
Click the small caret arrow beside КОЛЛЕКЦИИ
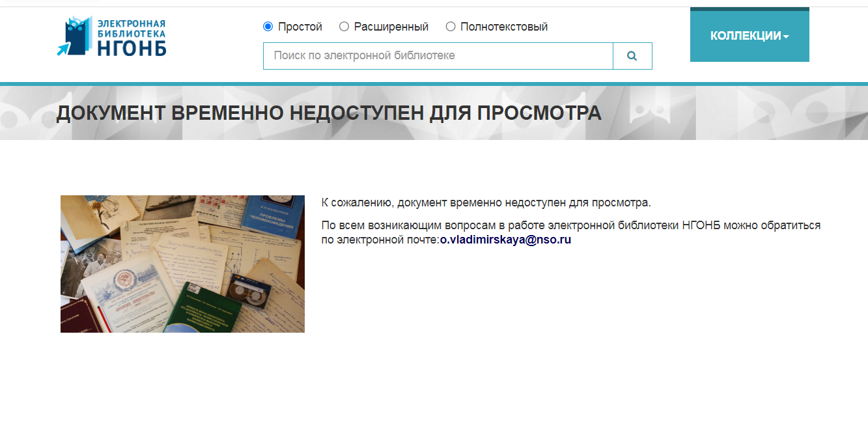click(786, 37)
